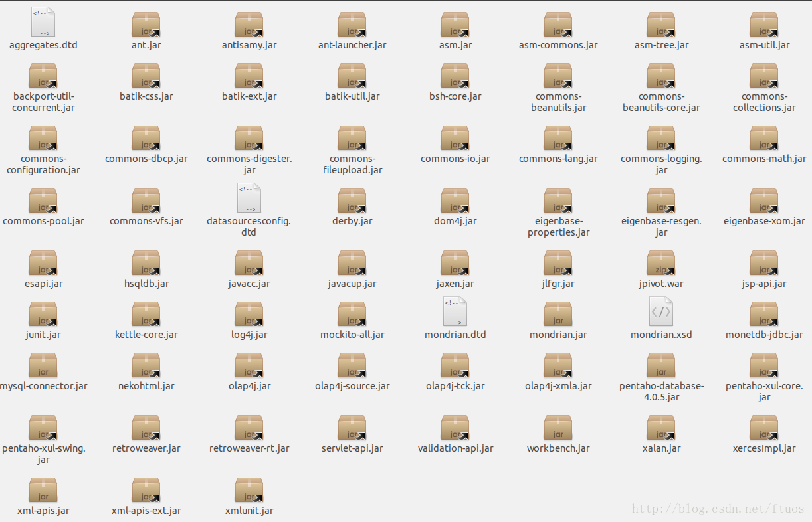Image resolution: width=812 pixels, height=522 pixels.
Task: Select the mysql-connector.jar package icon
Action: point(43,365)
